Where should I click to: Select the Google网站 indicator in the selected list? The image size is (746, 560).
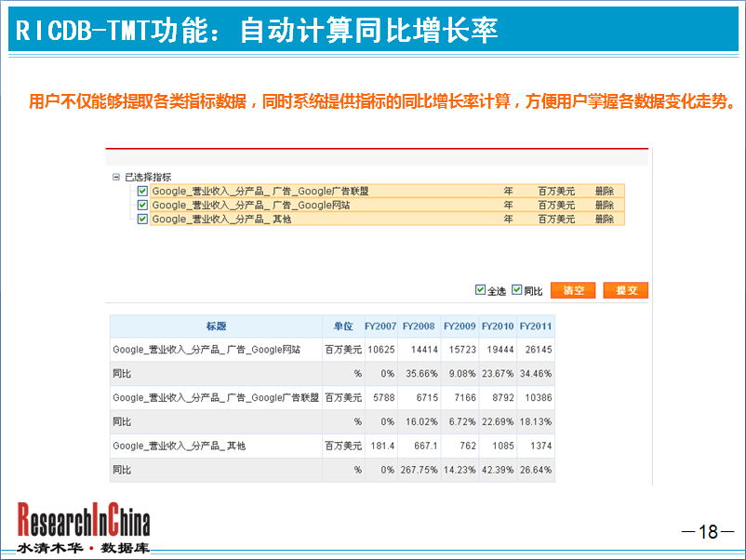(387, 205)
